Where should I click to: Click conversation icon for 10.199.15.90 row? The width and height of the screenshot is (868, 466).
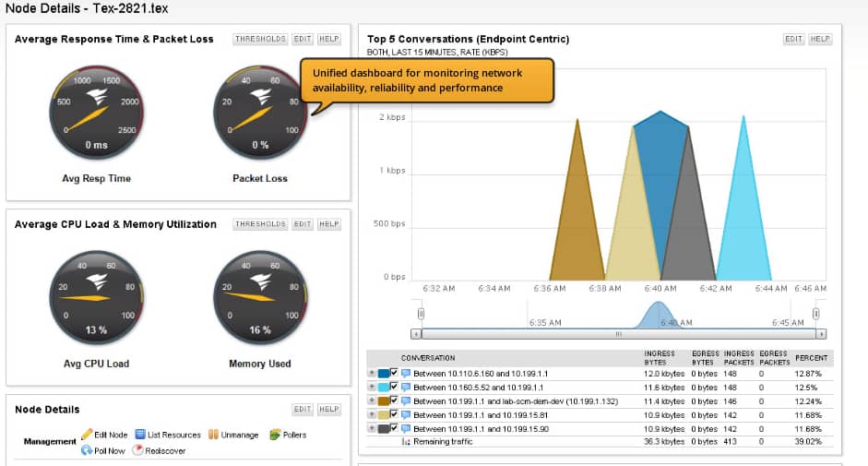click(406, 429)
